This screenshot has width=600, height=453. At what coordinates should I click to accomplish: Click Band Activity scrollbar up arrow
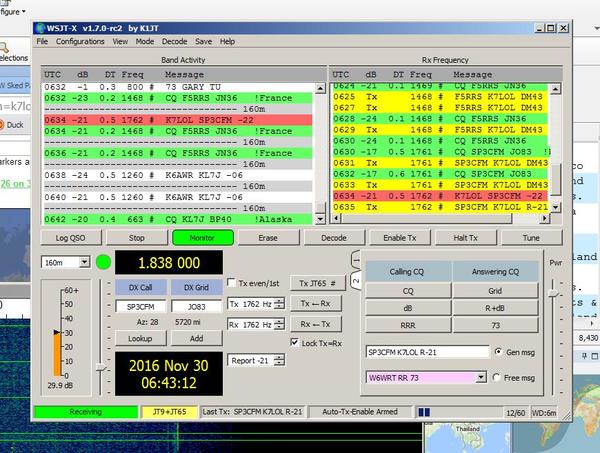click(320, 88)
